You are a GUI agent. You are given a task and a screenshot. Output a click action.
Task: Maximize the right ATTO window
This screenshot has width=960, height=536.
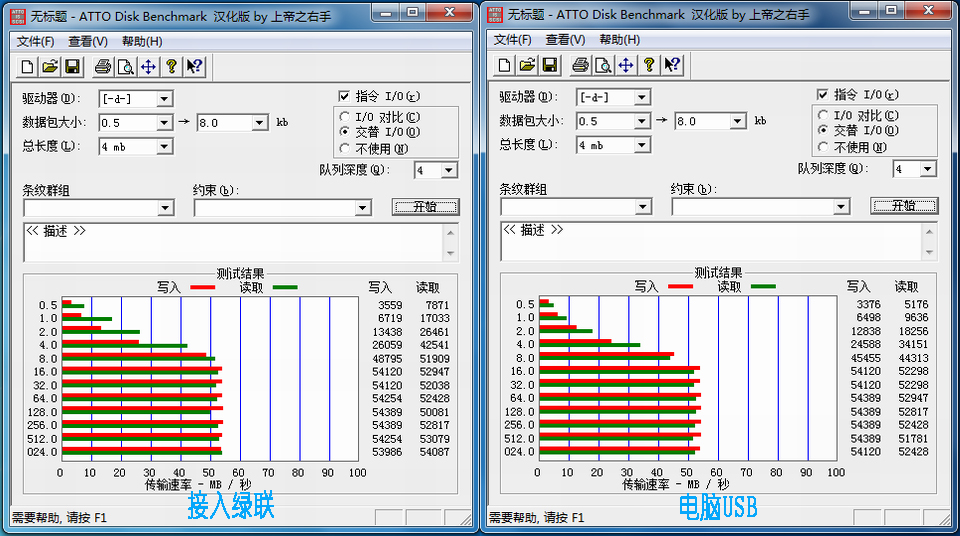click(891, 10)
